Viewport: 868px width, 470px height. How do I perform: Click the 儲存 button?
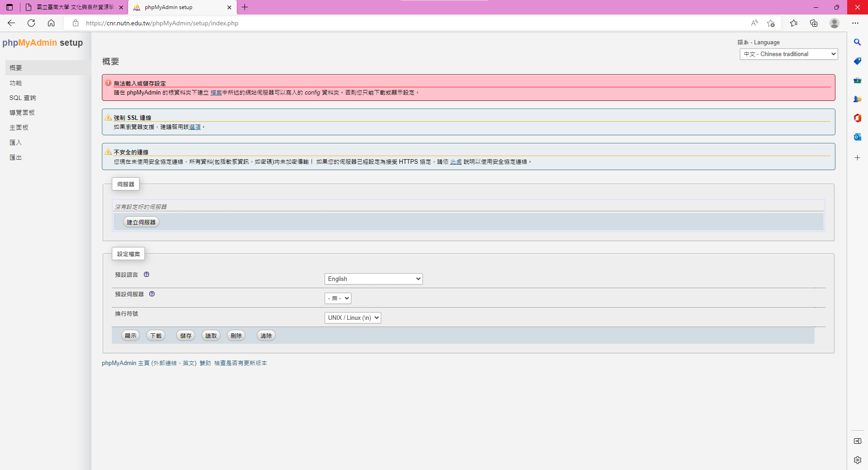pos(186,336)
